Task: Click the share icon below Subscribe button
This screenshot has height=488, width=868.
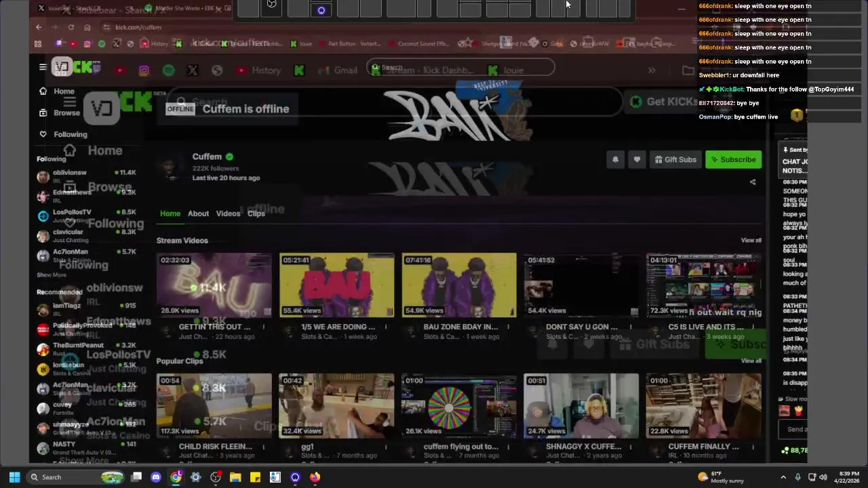Action: point(753,182)
